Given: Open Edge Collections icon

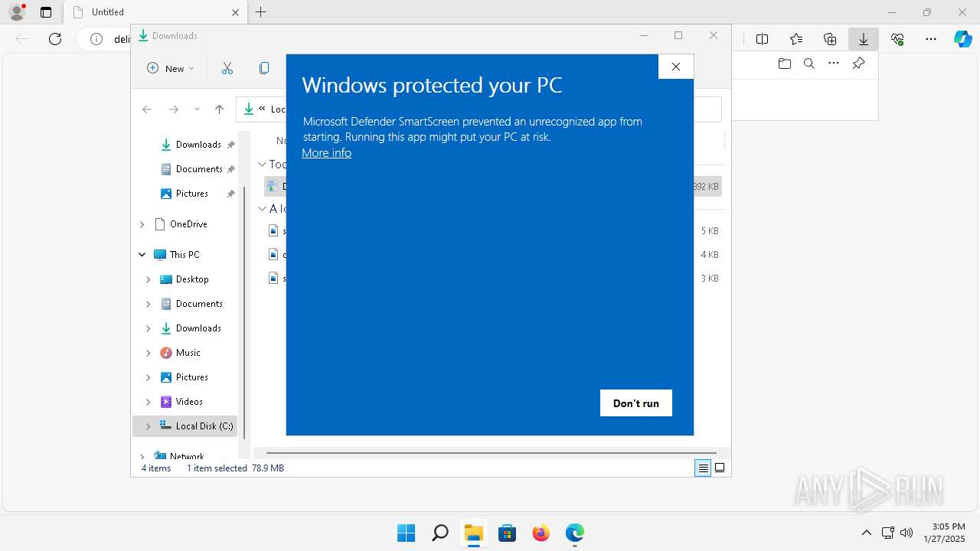Looking at the screenshot, I should (830, 39).
